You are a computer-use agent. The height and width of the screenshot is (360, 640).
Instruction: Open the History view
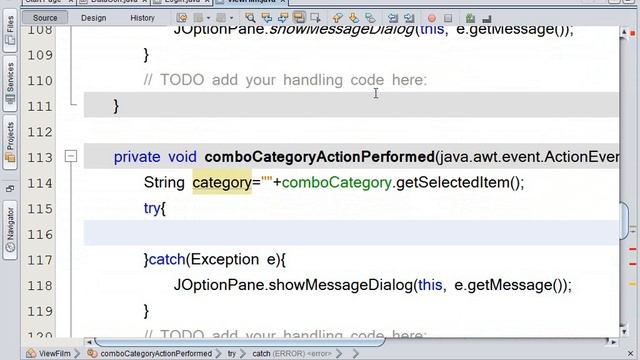(142, 18)
